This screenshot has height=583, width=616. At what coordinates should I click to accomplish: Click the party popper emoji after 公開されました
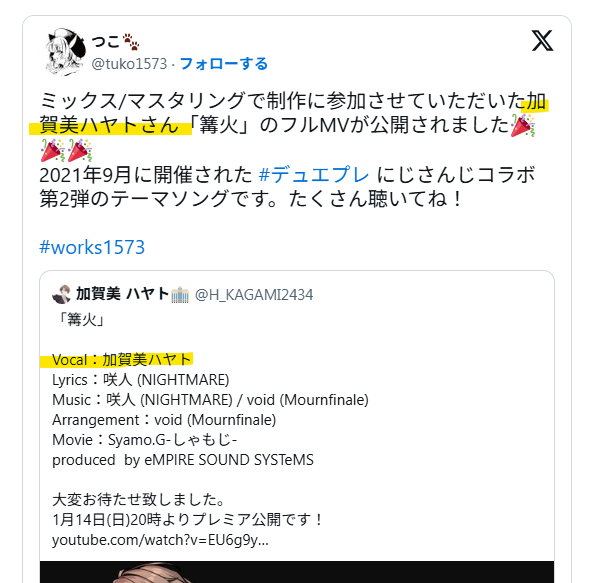522,125
